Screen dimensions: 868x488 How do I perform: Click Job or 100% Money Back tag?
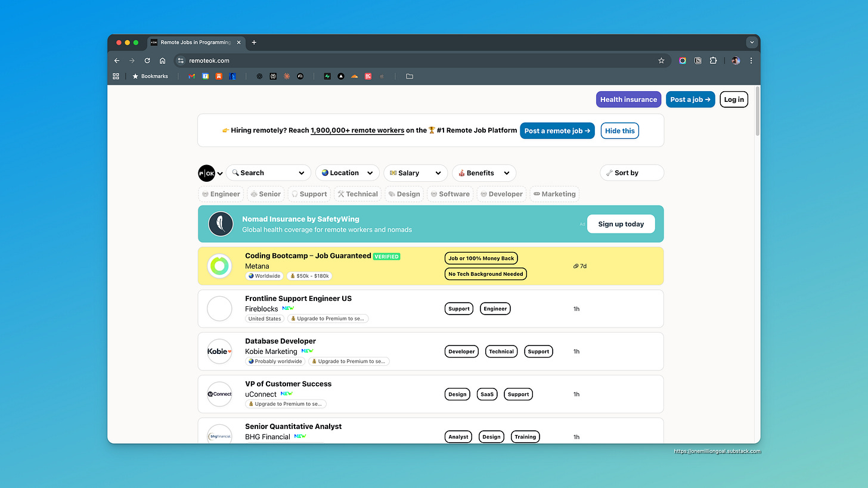coord(482,258)
